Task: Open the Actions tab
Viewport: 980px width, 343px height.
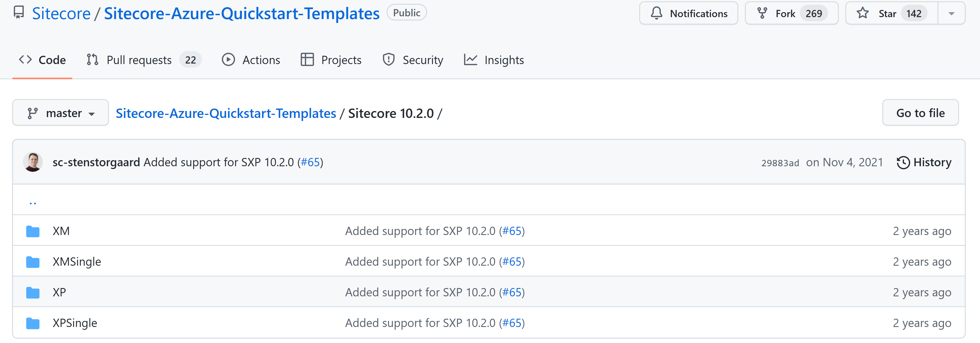Action: [x=251, y=60]
